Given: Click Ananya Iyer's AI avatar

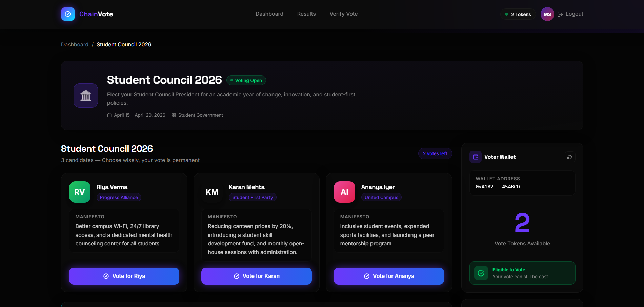Looking at the screenshot, I should (x=344, y=192).
